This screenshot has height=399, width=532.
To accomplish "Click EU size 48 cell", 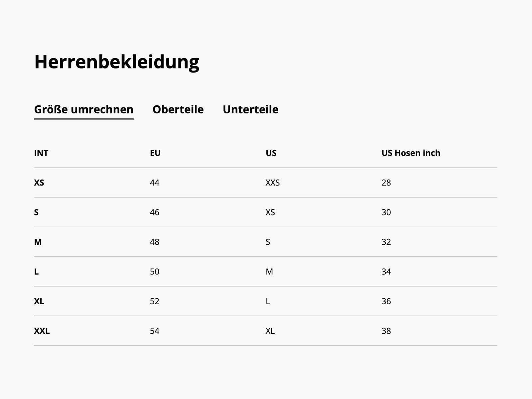I will click(x=155, y=242).
